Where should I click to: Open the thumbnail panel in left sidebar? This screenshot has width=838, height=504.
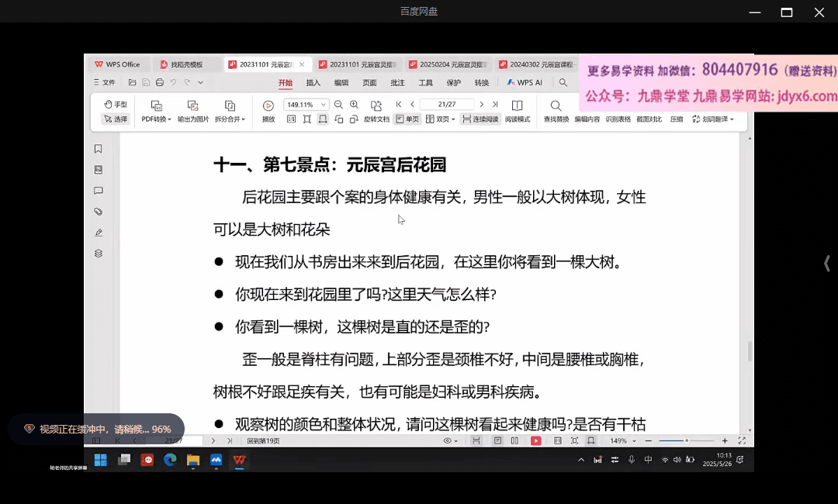[99, 170]
